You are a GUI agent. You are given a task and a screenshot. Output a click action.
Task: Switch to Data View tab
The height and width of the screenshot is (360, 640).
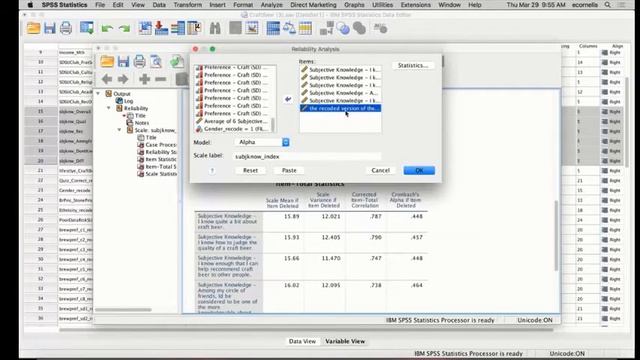pos(302,341)
